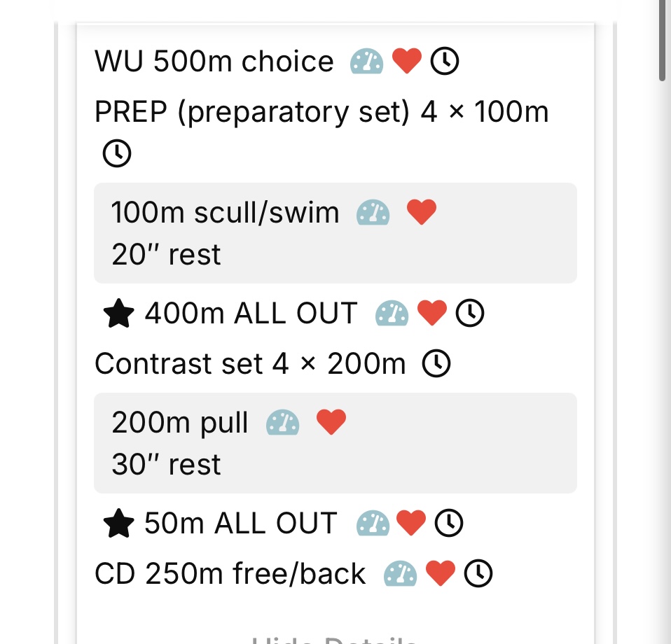Click the clock icon beside WU 500m choice

[x=444, y=62]
